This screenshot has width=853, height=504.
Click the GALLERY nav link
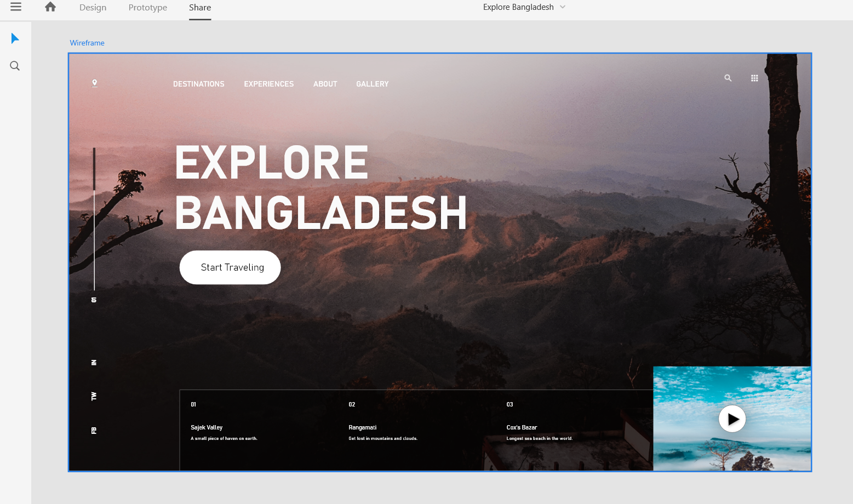click(372, 84)
